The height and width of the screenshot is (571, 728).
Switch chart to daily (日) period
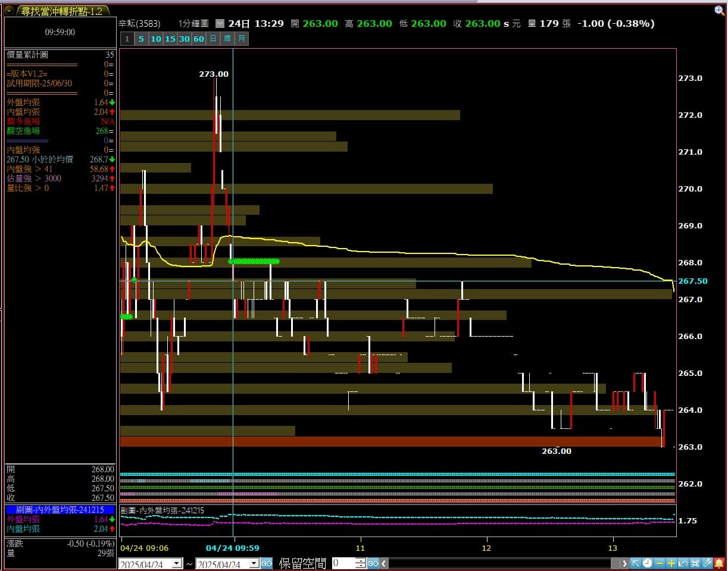213,39
